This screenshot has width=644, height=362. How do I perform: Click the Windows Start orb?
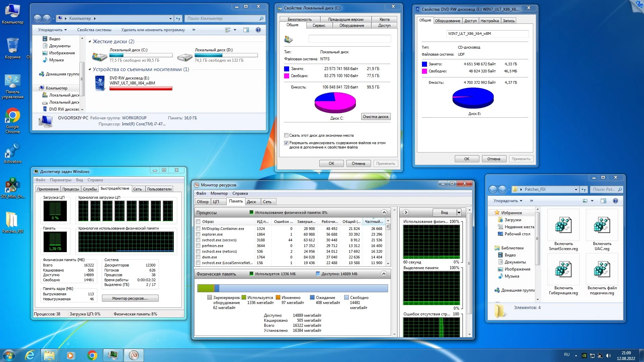9,355
